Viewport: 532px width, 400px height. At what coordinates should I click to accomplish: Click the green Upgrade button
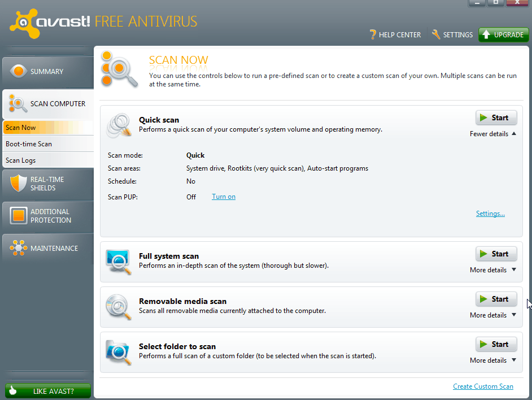503,34
